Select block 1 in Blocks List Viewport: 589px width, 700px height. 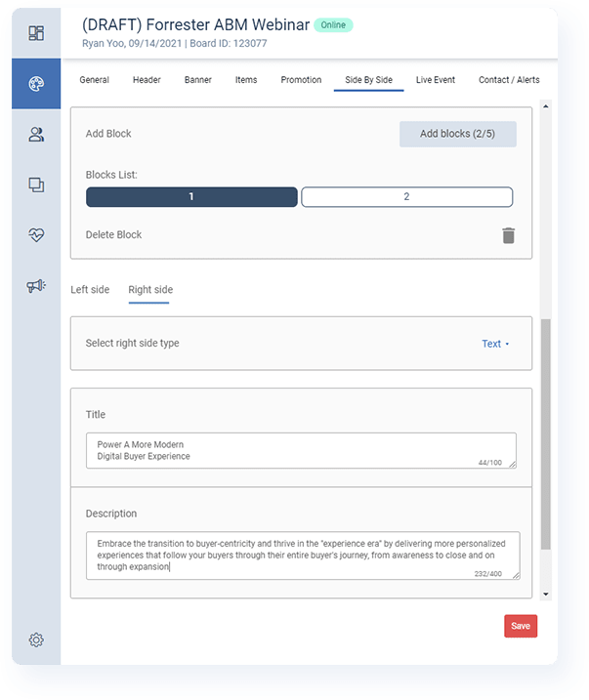[191, 197]
